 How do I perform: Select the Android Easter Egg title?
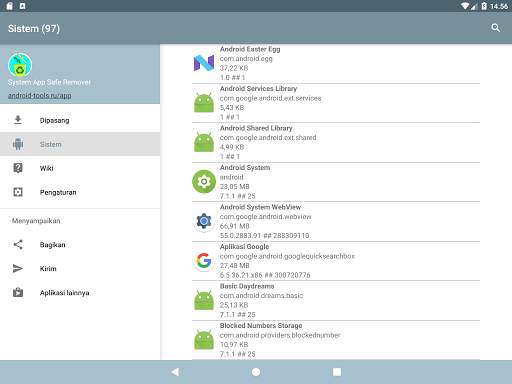tap(250, 49)
